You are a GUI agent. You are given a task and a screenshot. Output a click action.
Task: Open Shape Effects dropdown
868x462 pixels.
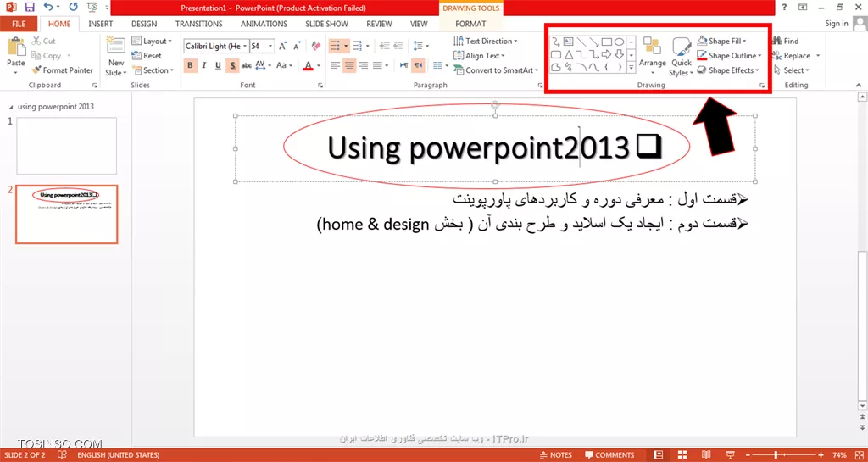[x=728, y=70]
